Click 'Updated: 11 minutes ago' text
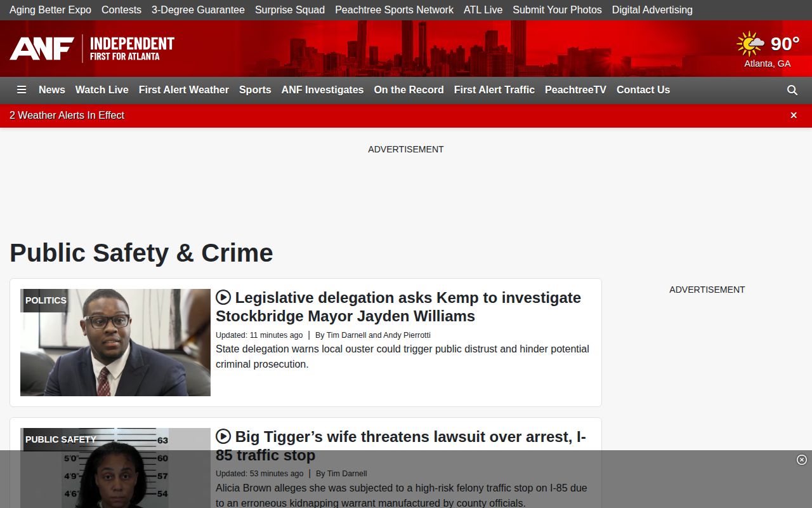This screenshot has height=508, width=812. coord(259,335)
